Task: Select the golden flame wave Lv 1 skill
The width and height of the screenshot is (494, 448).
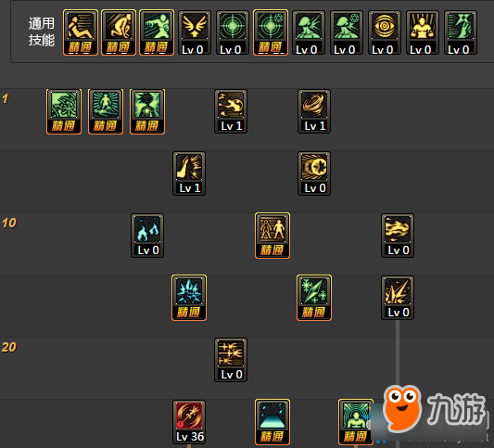Action: pos(231,111)
